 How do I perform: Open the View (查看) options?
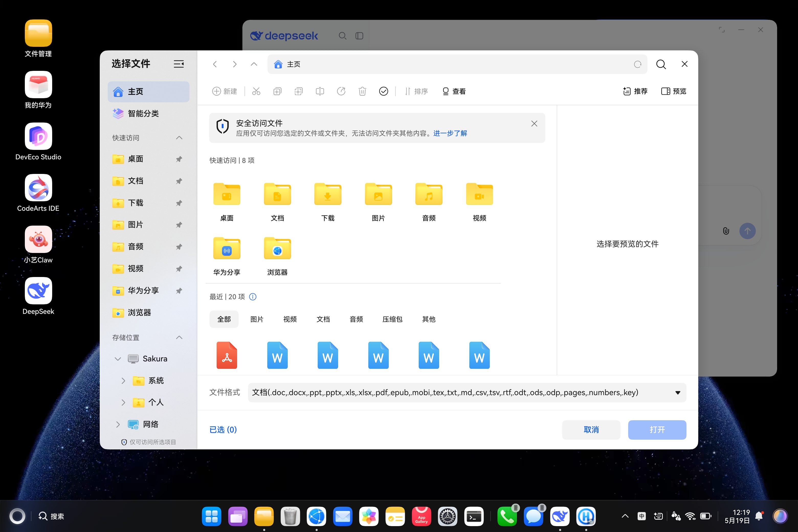pyautogui.click(x=454, y=91)
